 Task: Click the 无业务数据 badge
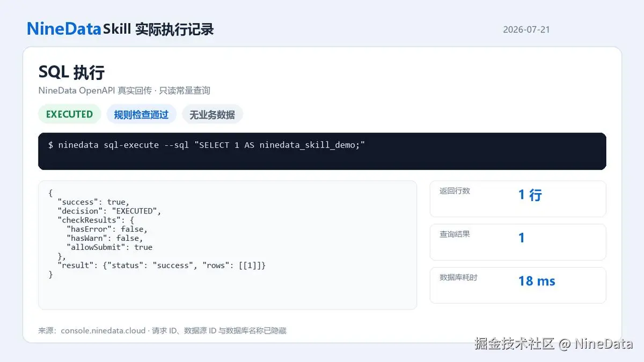(212, 114)
